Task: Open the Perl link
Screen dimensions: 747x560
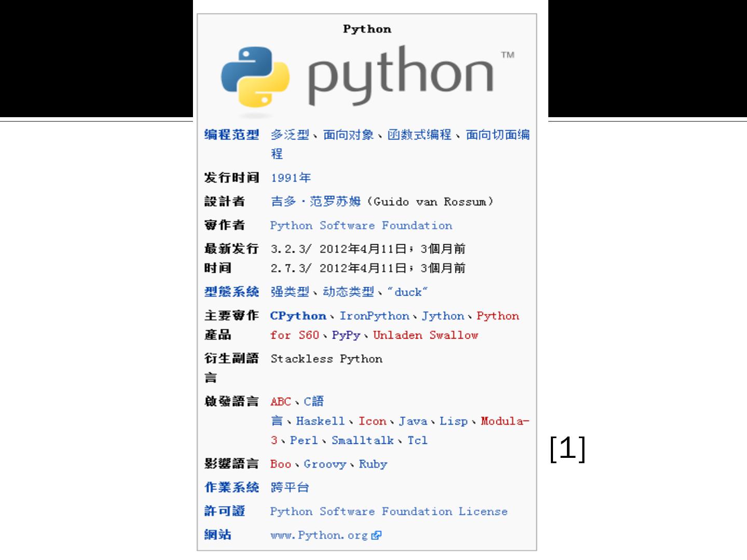Action: [x=303, y=440]
